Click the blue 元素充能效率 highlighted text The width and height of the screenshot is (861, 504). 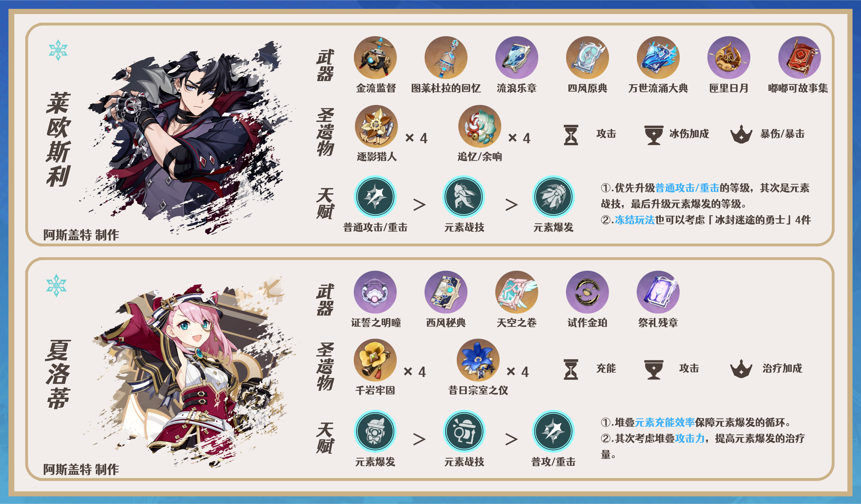pos(665,422)
